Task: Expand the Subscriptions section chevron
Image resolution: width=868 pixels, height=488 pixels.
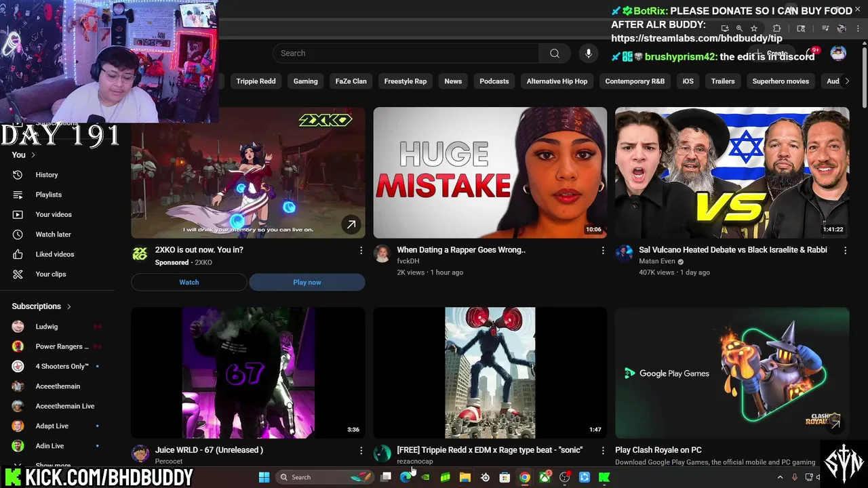Action: click(68, 306)
